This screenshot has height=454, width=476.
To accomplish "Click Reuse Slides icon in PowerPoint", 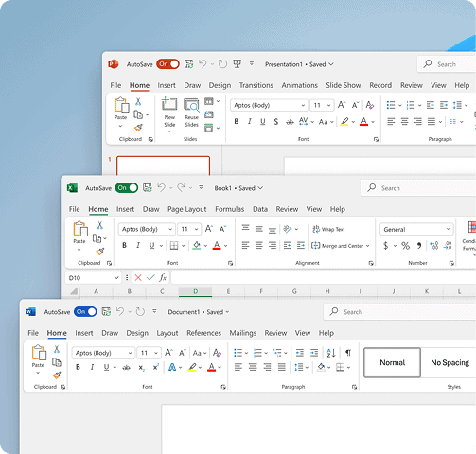I will 191,105.
